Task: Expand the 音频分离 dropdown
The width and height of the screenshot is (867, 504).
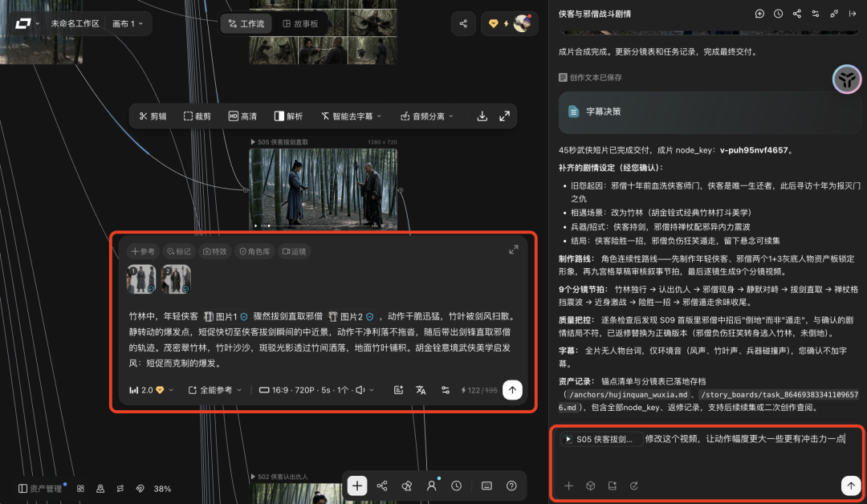Action: click(427, 116)
